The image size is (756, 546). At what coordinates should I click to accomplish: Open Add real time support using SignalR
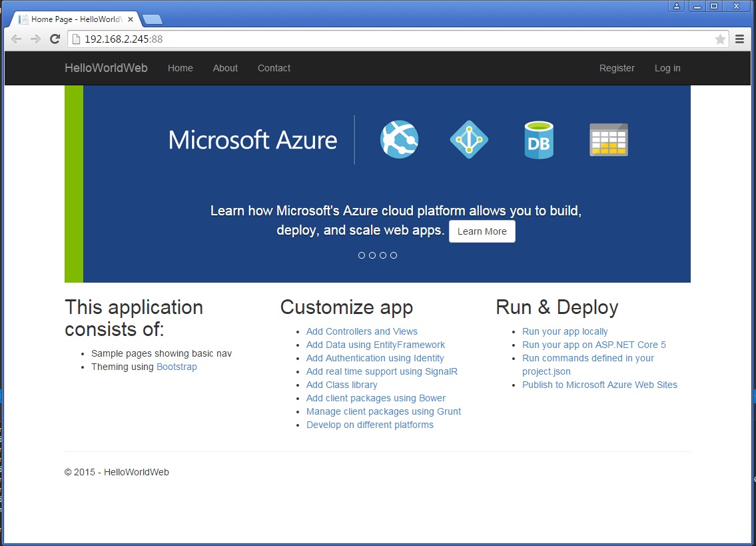[382, 371]
